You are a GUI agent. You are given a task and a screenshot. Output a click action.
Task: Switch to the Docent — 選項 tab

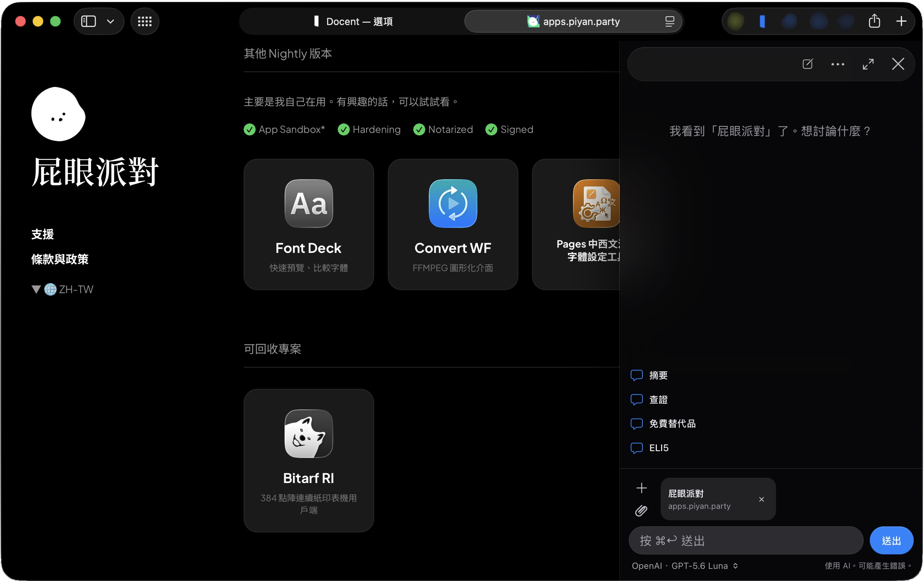click(353, 22)
